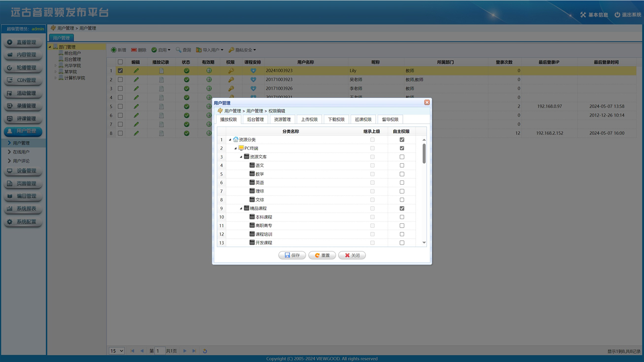Open 在线用户 submenu link
Viewport: 644px width, 362px height.
(21, 152)
